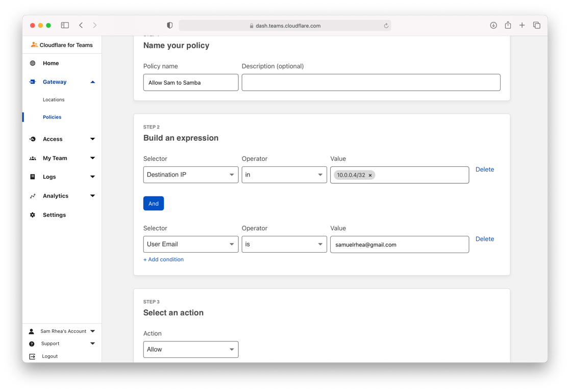Viewport: 570px width, 392px height.
Task: Click the Build an expression heading
Action: click(x=181, y=138)
